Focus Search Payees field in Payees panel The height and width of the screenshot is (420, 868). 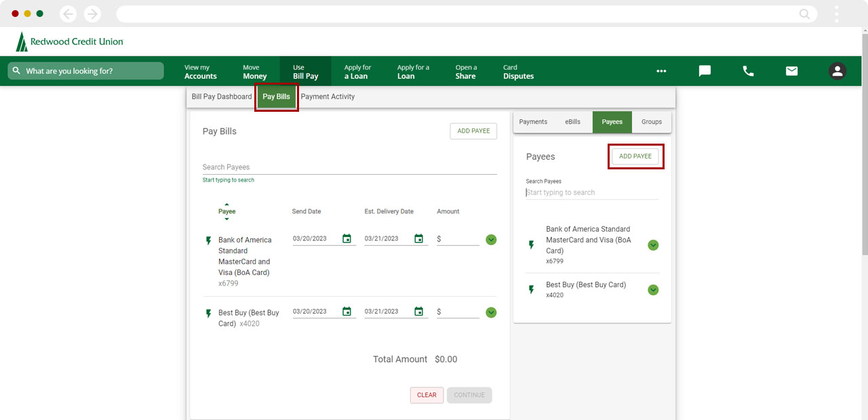tap(592, 192)
